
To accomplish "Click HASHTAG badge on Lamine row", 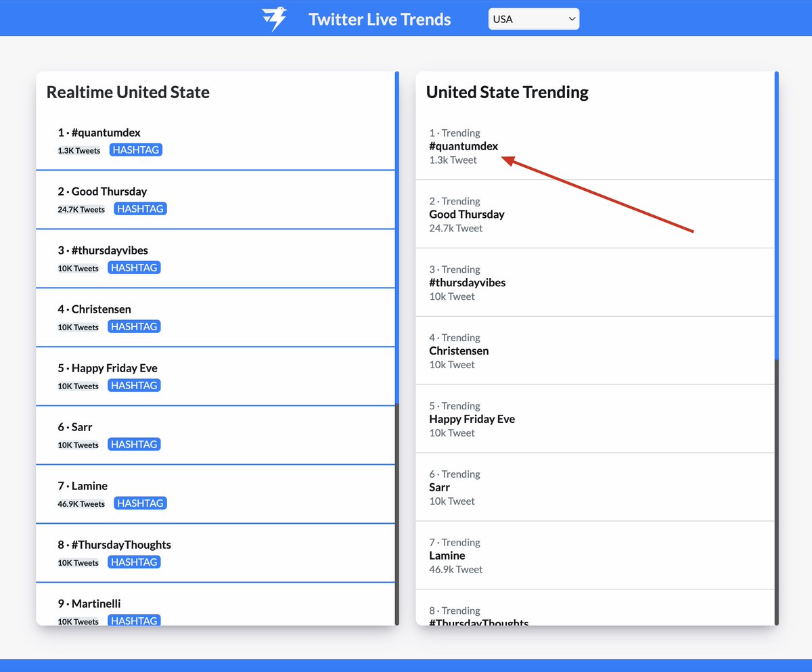I will point(141,503).
